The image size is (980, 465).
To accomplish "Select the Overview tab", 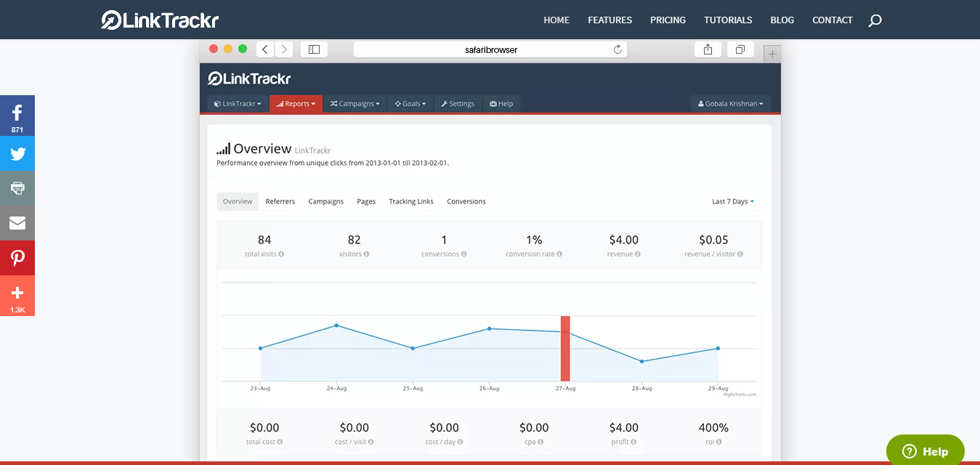I will click(x=238, y=201).
